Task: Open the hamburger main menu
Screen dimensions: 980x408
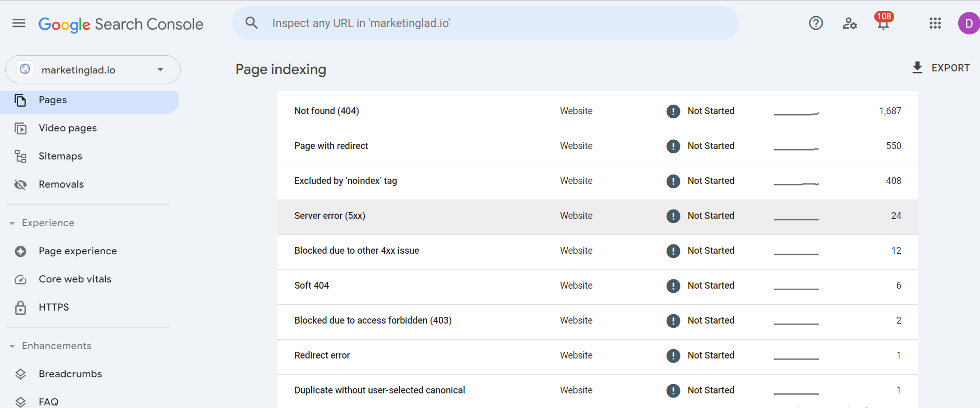Action: 19,23
